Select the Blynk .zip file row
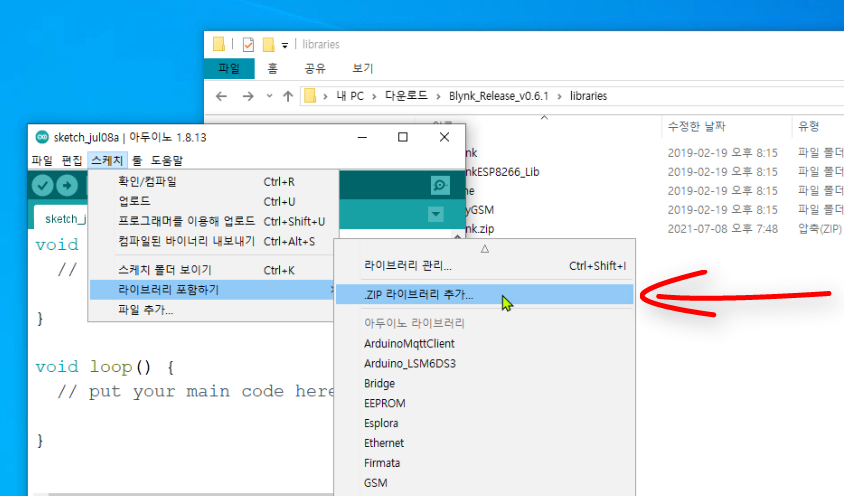 coord(654,229)
